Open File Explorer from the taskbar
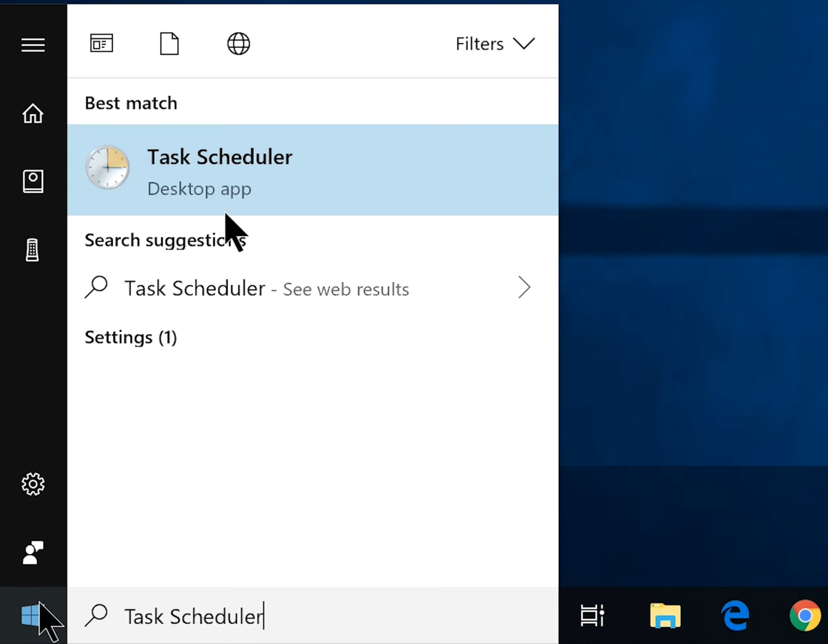828x644 pixels. pyautogui.click(x=665, y=615)
